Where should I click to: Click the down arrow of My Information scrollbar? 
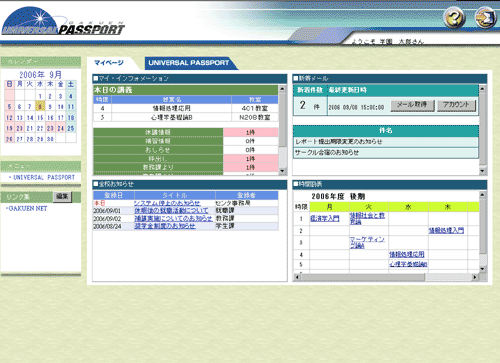click(282, 171)
